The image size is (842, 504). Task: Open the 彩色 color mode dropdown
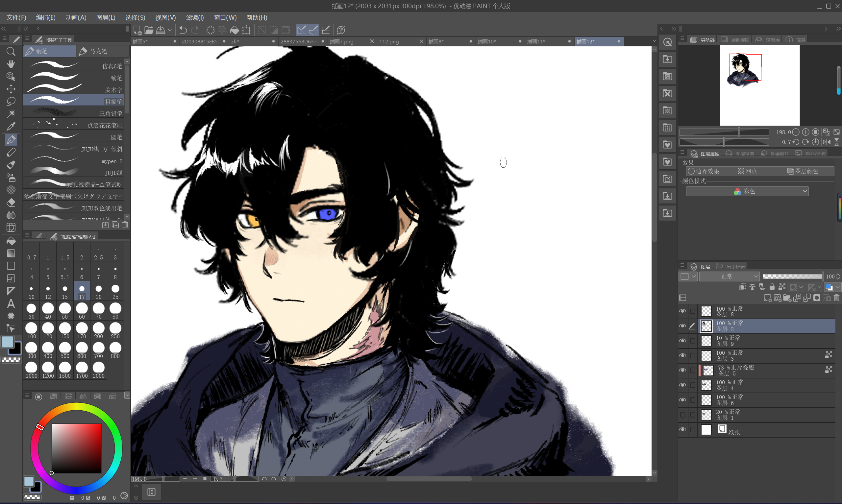[747, 192]
